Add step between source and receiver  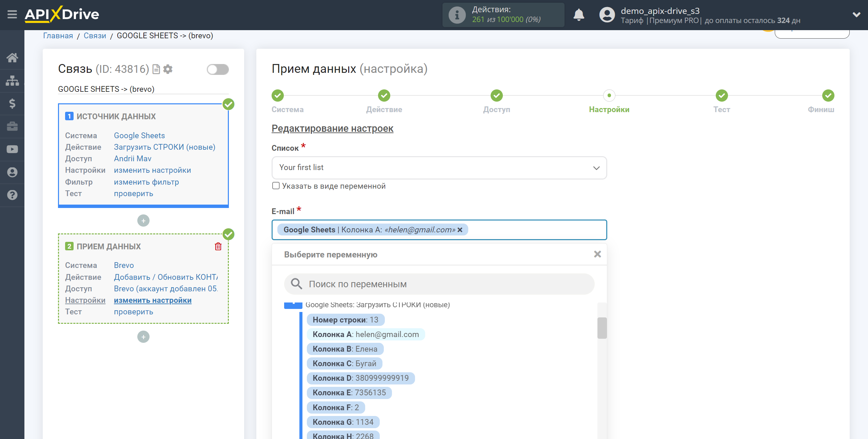point(143,221)
